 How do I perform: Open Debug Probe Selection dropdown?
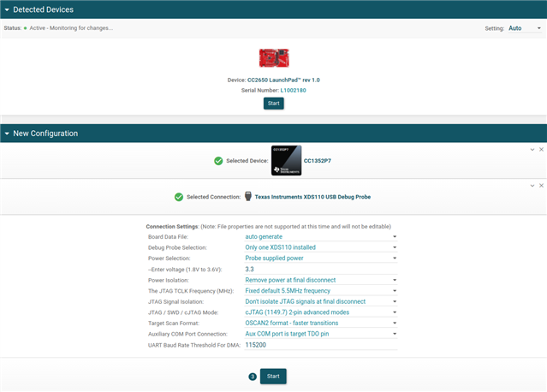coord(321,247)
